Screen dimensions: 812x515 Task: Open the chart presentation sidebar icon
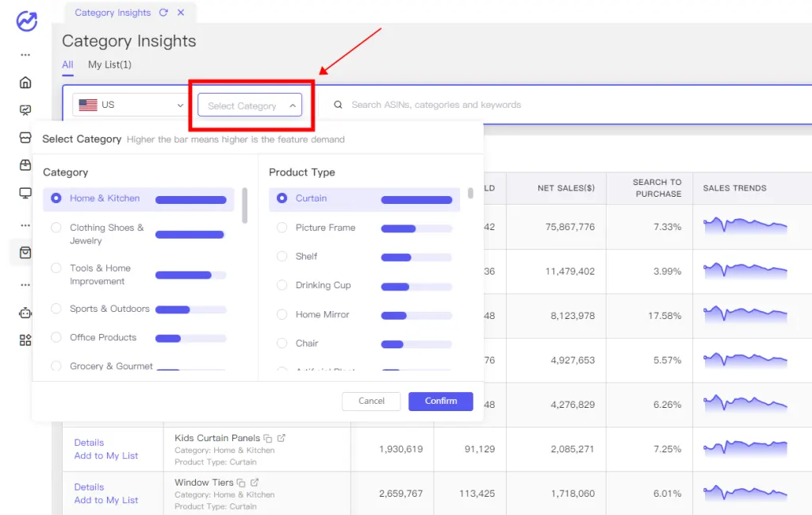pyautogui.click(x=25, y=110)
